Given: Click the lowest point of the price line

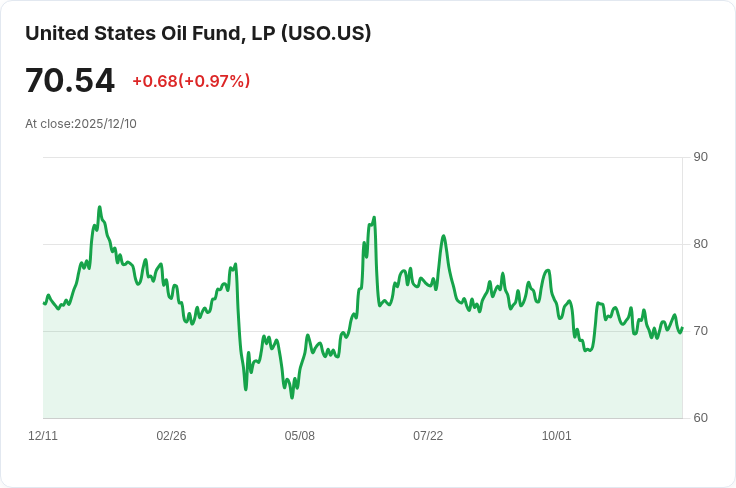Looking at the screenshot, I should tap(292, 397).
